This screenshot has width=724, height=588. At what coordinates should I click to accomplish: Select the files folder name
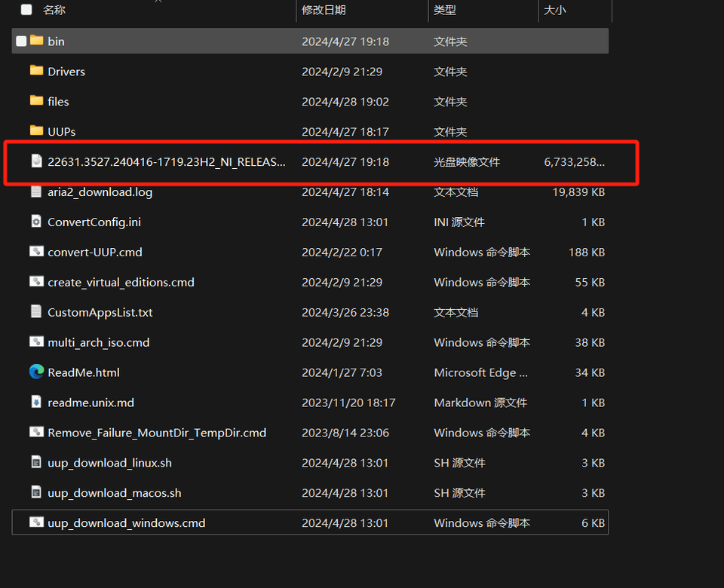coord(58,102)
